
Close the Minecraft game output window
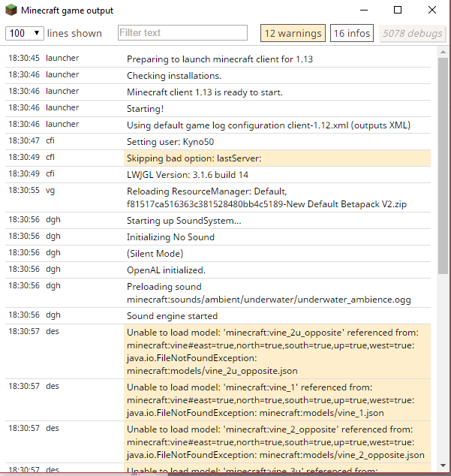tap(431, 11)
